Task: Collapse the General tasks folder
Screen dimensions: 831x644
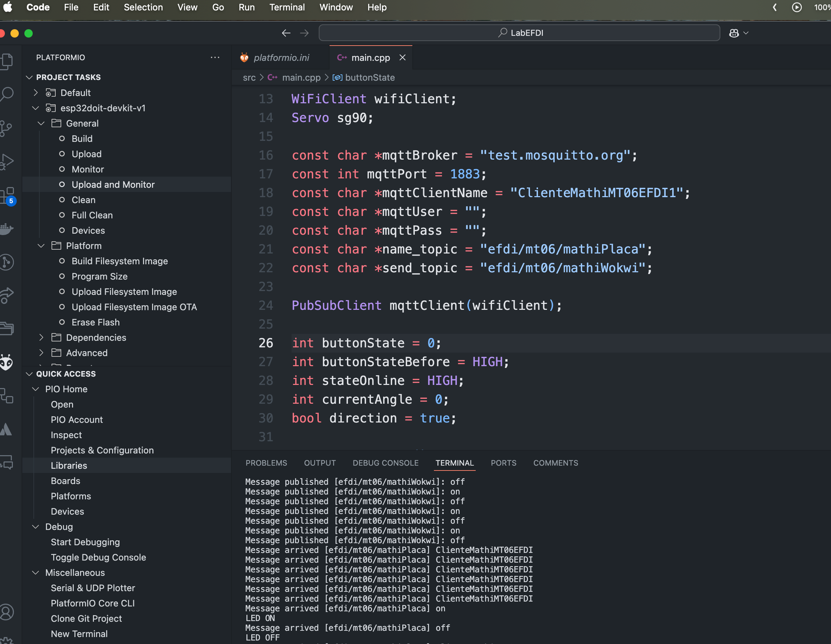Action: point(41,123)
